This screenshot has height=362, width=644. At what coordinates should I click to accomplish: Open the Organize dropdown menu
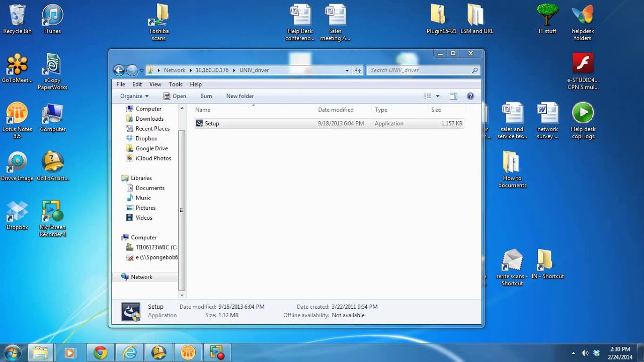point(134,96)
